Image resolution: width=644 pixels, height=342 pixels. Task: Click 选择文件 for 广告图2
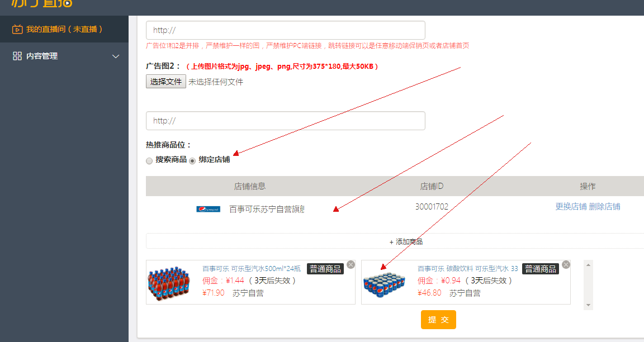coord(166,81)
